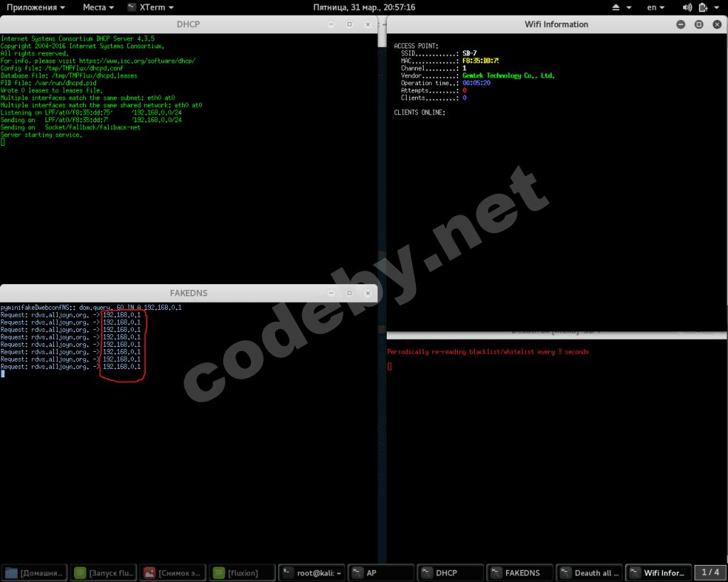Image resolution: width=728 pixels, height=582 pixels.
Task: Click the terminal icon of Deauth all taskbar item
Action: (x=565, y=573)
